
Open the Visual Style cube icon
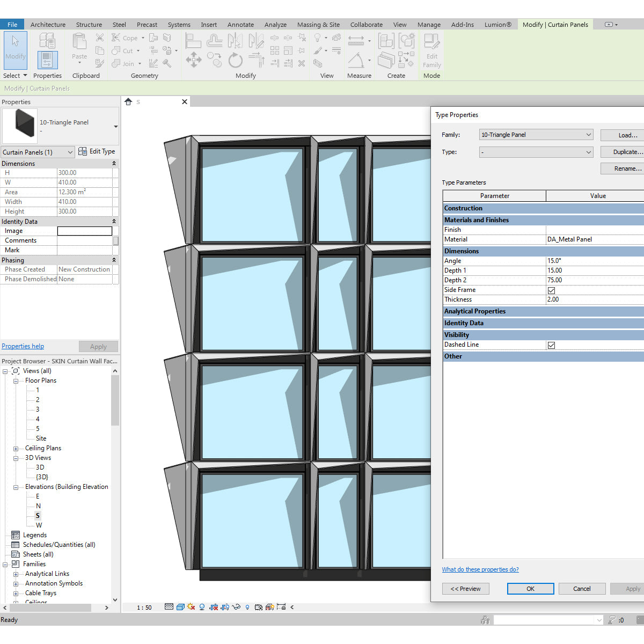tap(180, 607)
